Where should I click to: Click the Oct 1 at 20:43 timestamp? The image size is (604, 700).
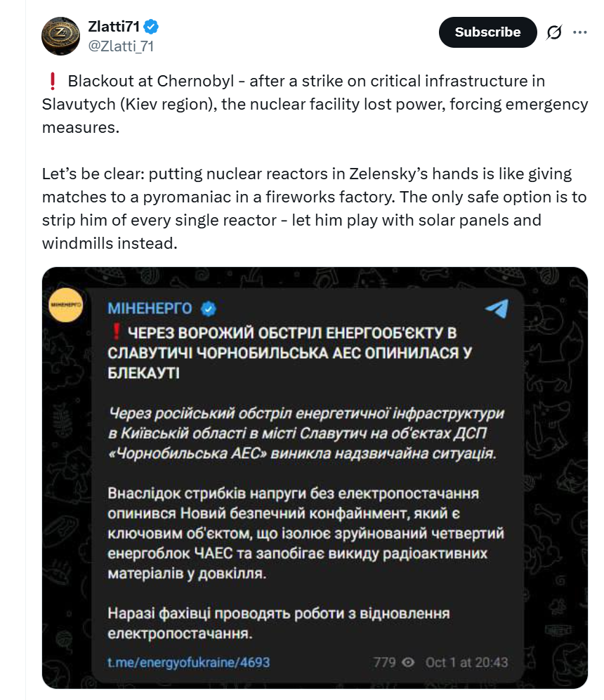tap(466, 662)
